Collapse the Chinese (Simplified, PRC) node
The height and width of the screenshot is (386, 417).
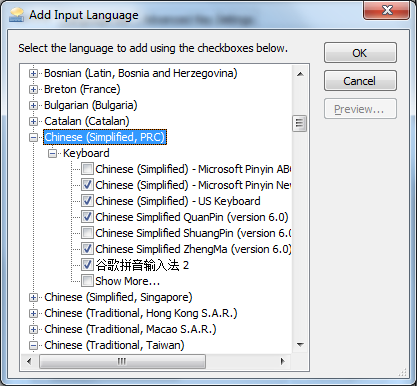click(x=33, y=137)
